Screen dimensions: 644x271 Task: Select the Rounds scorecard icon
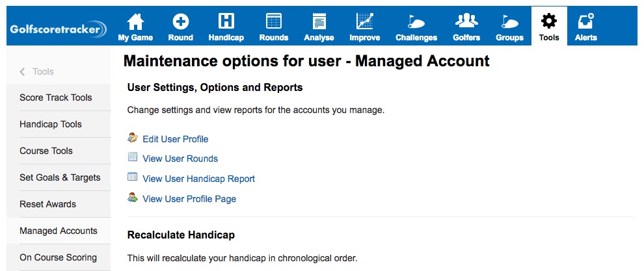[273, 22]
